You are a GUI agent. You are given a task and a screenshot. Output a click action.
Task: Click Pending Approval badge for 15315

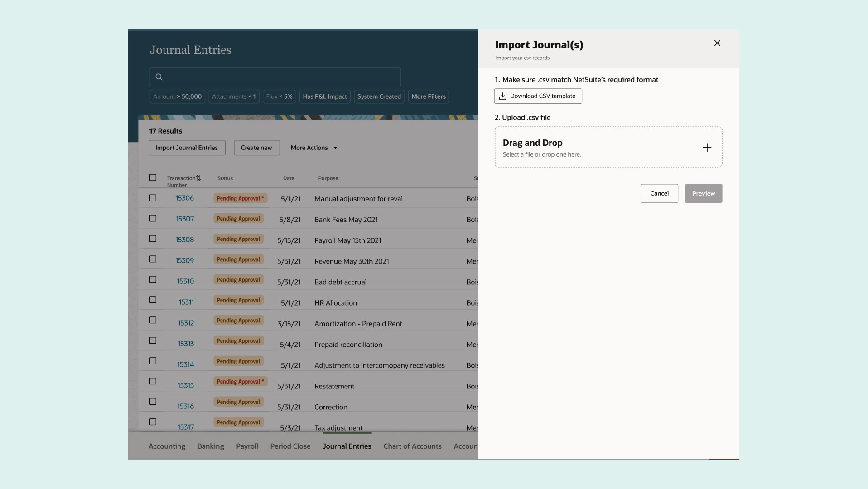tap(240, 382)
